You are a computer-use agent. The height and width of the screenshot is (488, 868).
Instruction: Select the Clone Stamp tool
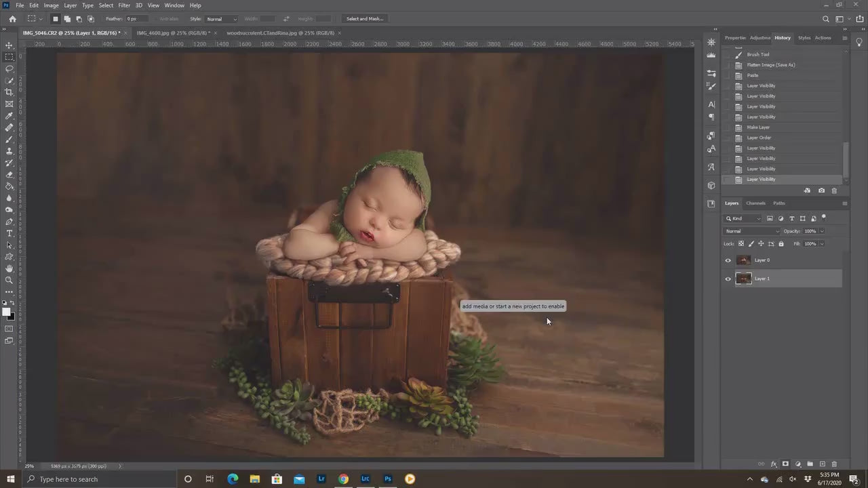click(9, 150)
